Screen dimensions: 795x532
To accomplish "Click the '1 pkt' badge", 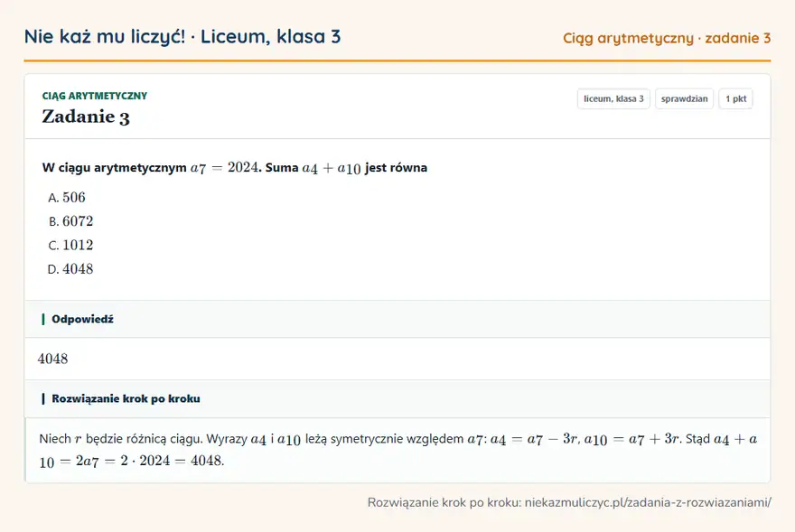I will tap(735, 98).
